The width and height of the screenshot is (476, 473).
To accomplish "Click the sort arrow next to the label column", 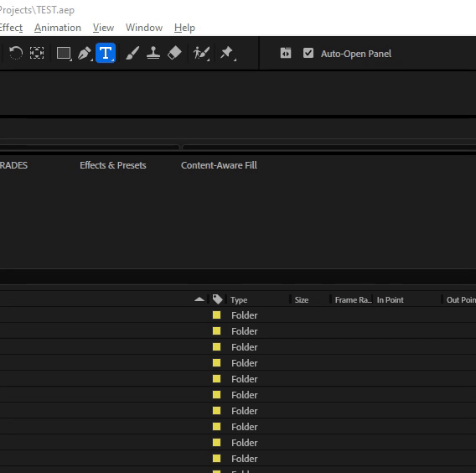I will click(x=199, y=299).
